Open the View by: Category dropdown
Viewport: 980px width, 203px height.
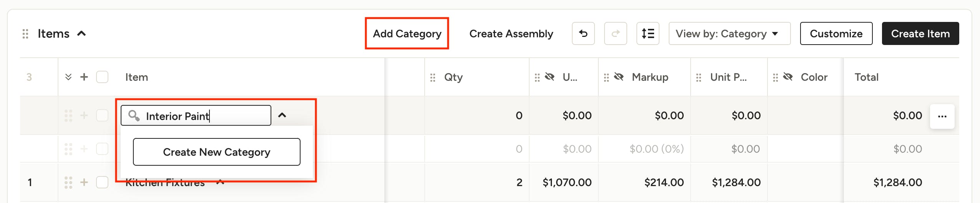pyautogui.click(x=729, y=33)
